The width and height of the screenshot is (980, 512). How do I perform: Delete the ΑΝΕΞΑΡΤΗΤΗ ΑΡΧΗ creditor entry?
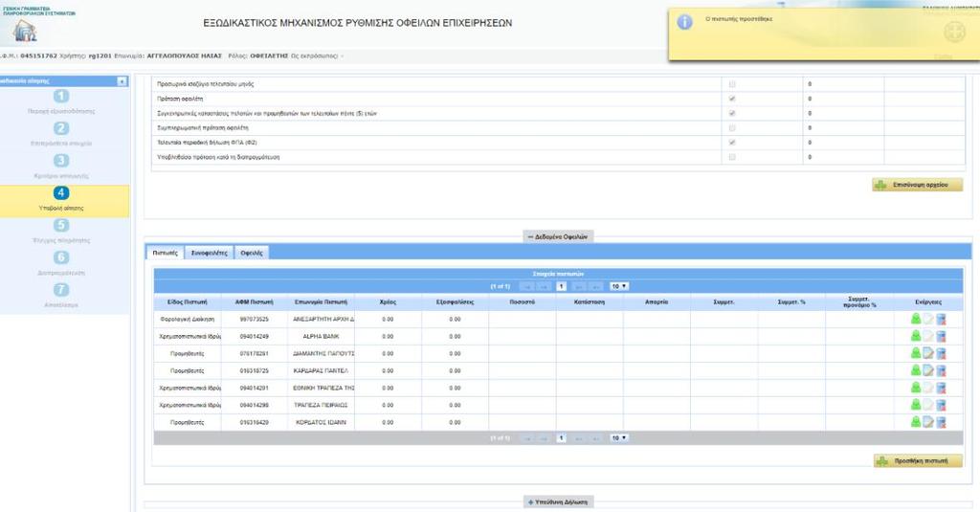(942, 319)
